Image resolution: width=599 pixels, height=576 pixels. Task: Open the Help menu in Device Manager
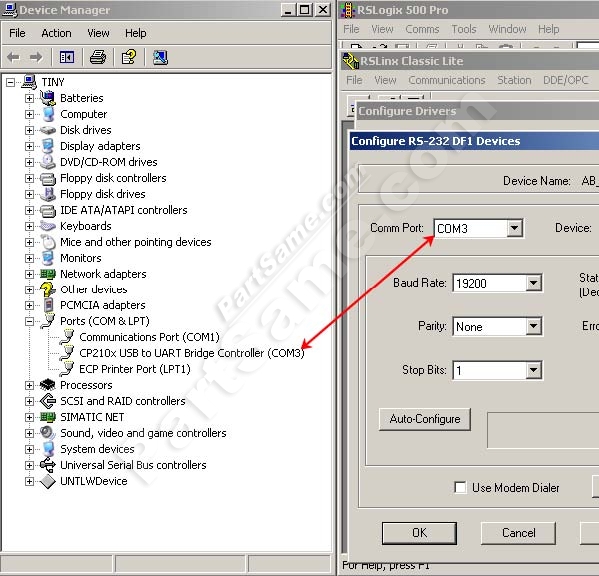pyautogui.click(x=136, y=33)
